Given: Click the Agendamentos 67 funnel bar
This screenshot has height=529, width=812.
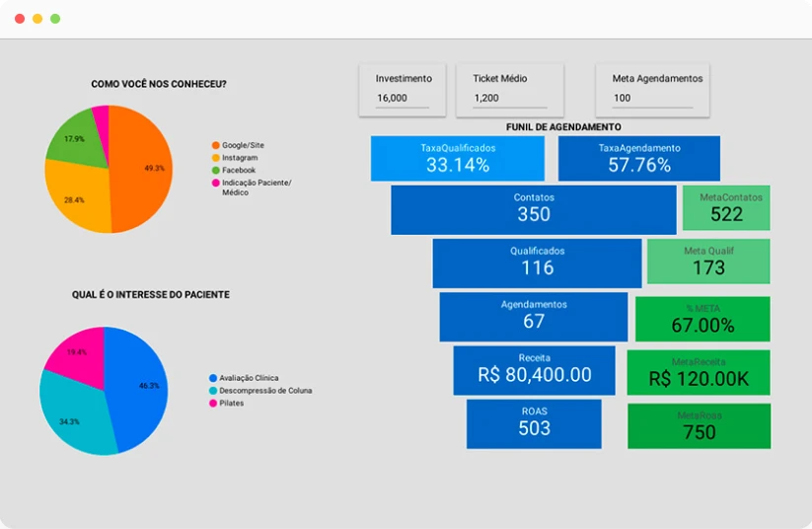Looking at the screenshot, I should [x=533, y=316].
